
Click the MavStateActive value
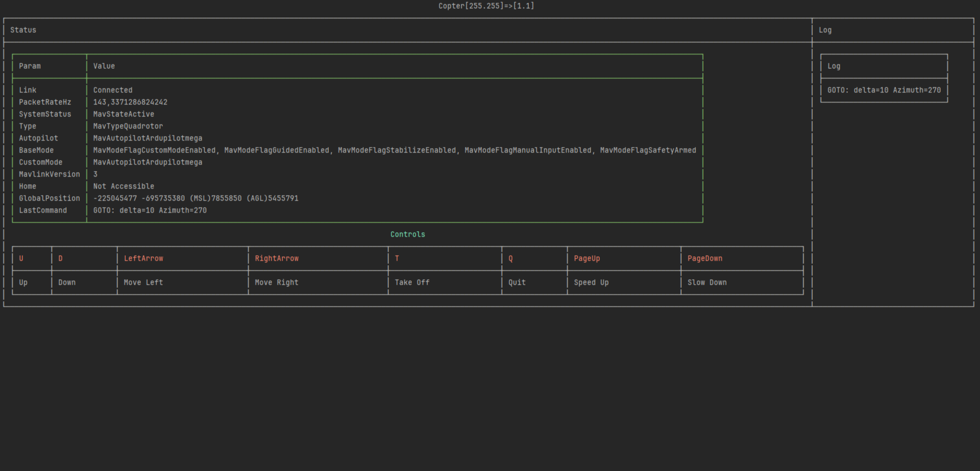point(123,114)
